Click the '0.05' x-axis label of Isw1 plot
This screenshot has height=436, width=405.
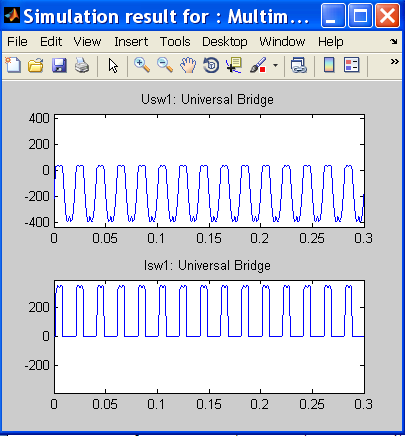click(105, 404)
